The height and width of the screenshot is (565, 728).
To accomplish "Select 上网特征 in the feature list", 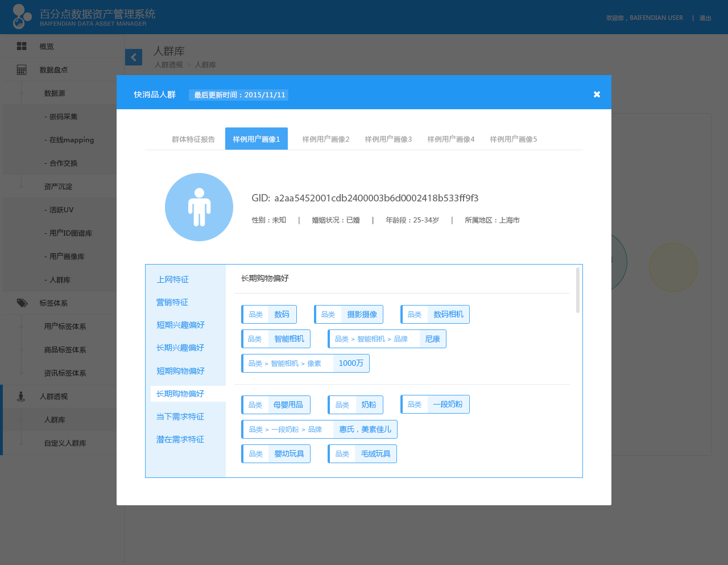I will pos(173,279).
